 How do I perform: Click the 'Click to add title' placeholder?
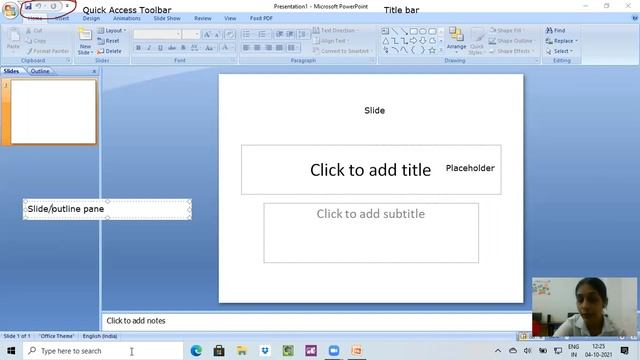371,170
